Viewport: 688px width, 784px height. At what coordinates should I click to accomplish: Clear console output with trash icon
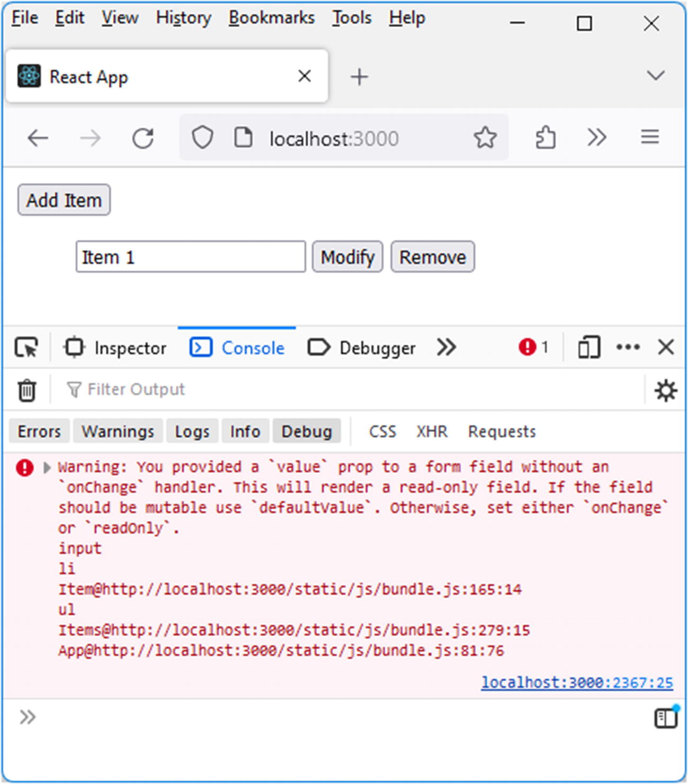point(26,391)
